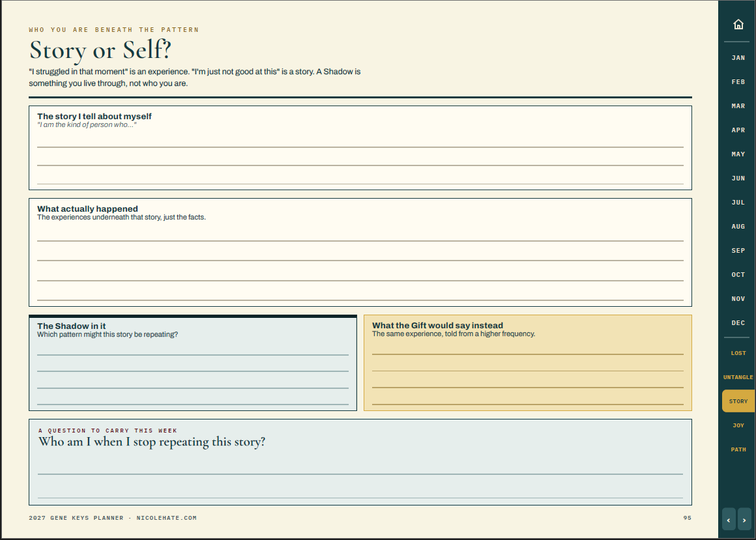Open the APR month tab
Viewport: 756px width, 540px height.
tap(738, 130)
